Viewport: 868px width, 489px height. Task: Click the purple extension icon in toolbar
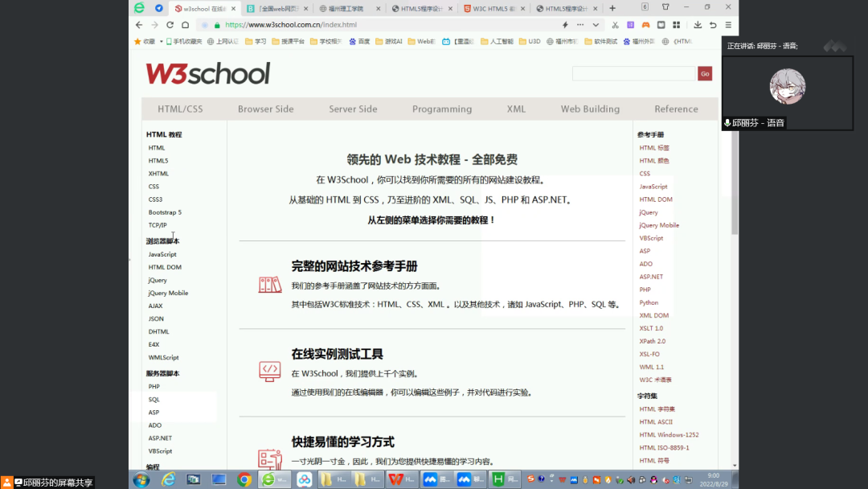click(x=631, y=25)
